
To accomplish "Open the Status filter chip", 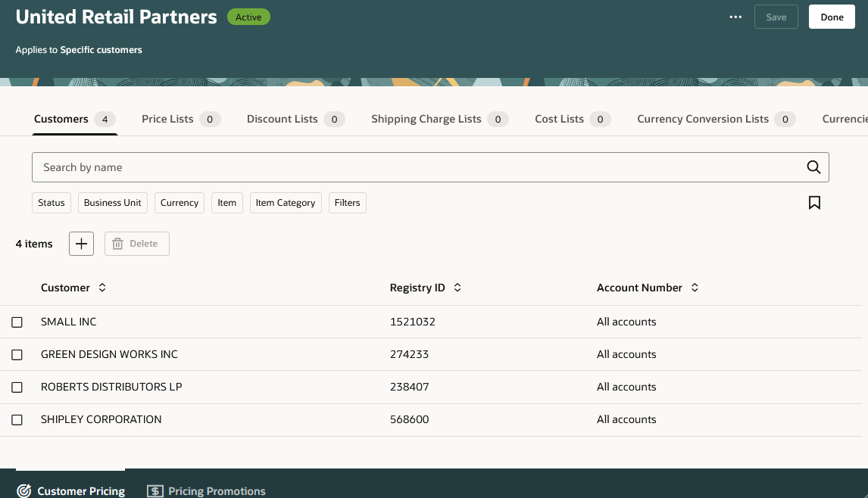I will (52, 203).
